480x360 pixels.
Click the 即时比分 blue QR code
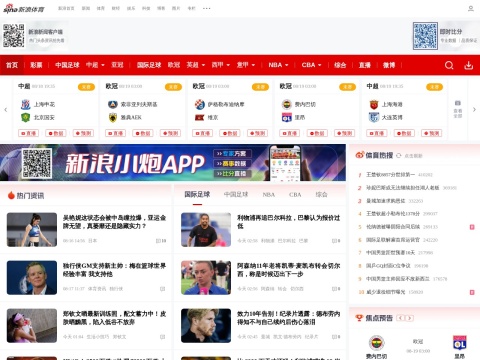pos(425,36)
